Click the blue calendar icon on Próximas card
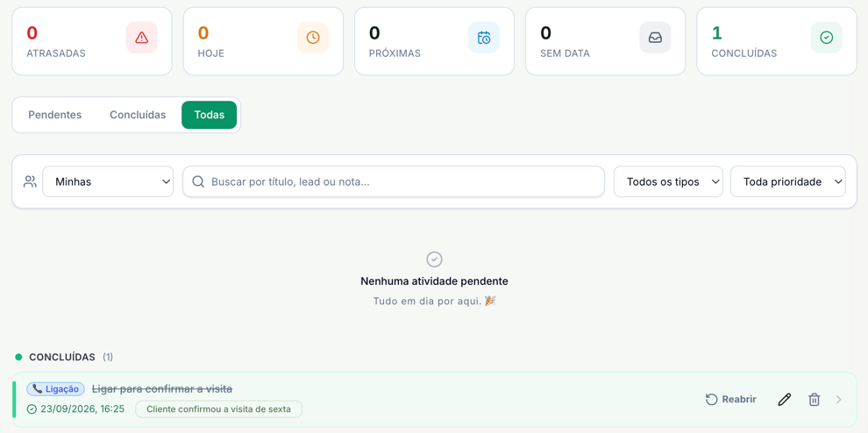 [484, 38]
